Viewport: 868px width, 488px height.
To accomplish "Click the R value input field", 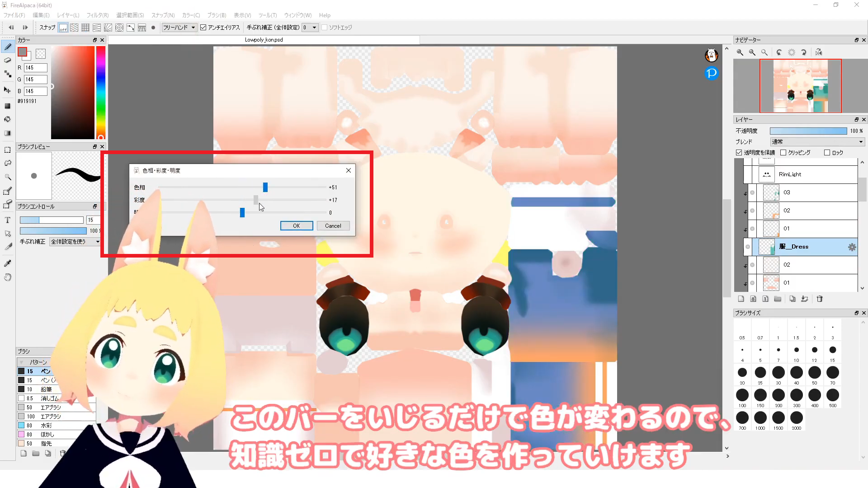I will tap(36, 68).
